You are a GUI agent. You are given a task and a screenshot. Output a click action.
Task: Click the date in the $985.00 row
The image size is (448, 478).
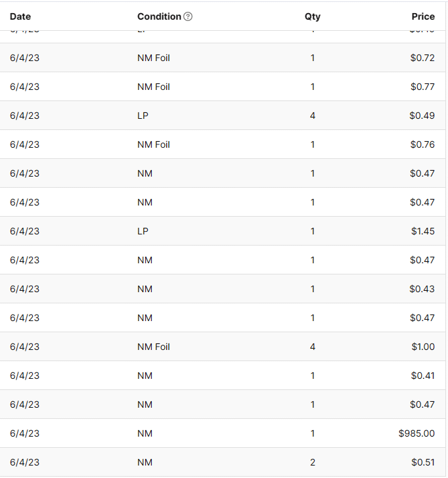pyautogui.click(x=24, y=433)
